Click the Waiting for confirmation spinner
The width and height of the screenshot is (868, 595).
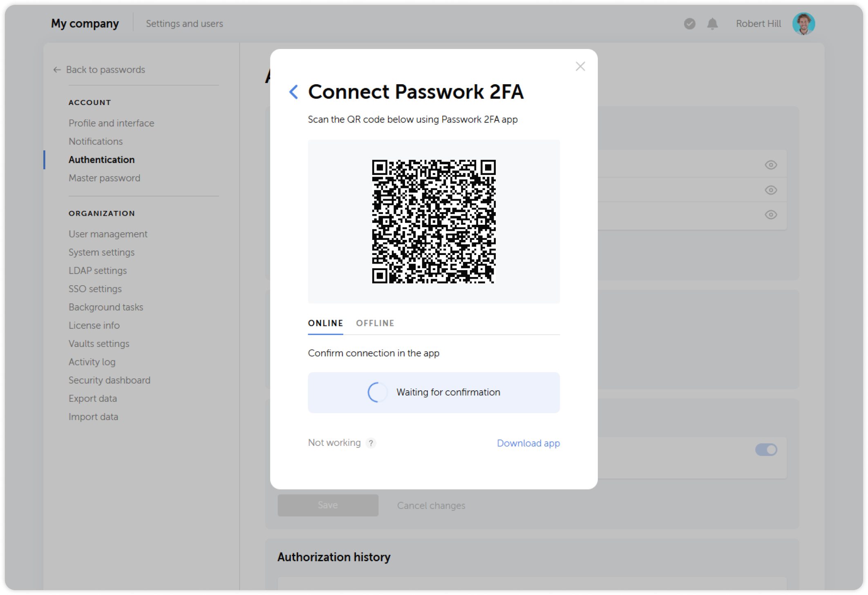(377, 392)
